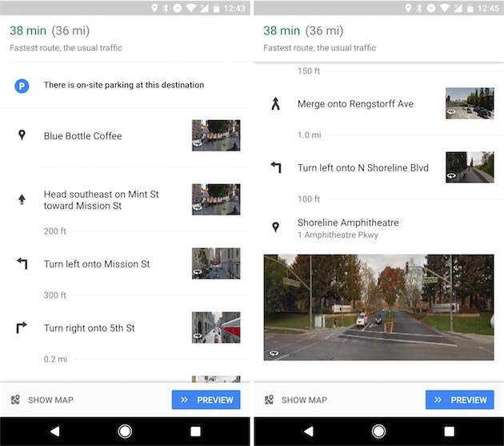Image resolution: width=504 pixels, height=446 pixels.
Task: Tap the '150 ft' distance label
Action: (309, 70)
